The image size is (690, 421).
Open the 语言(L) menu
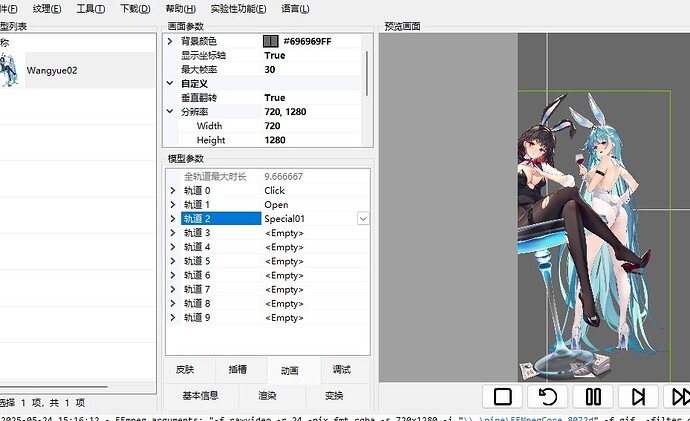pos(295,9)
